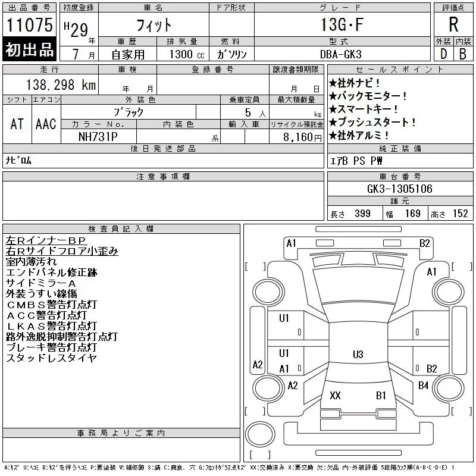Select the 乗車定員 header

tap(245, 99)
